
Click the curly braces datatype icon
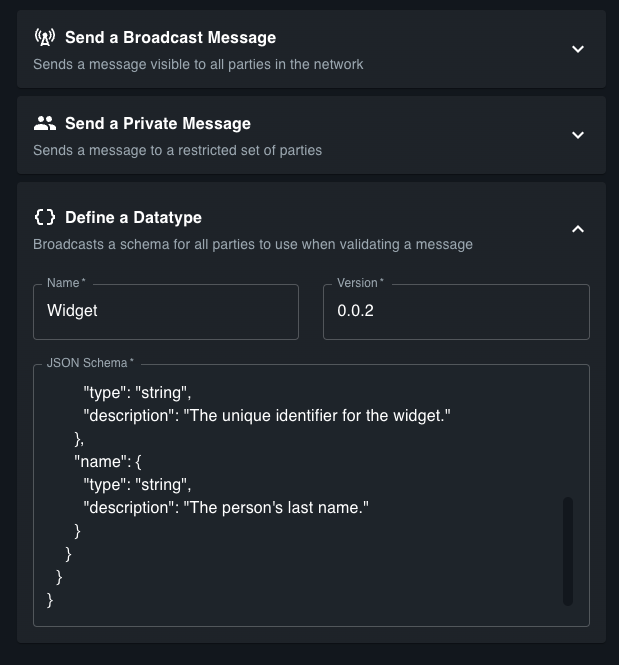[x=44, y=217]
